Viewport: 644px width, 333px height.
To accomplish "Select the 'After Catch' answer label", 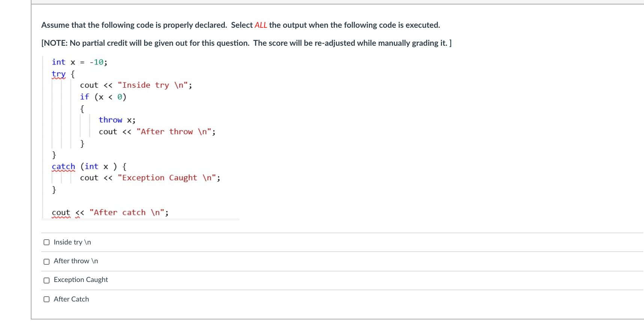I will [x=71, y=299].
